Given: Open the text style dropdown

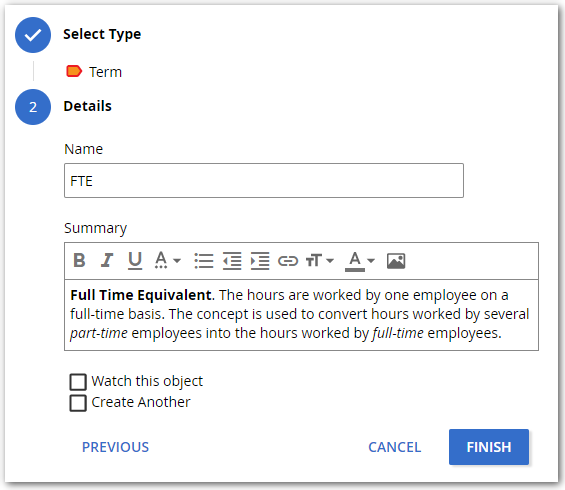Looking at the screenshot, I should [x=168, y=260].
